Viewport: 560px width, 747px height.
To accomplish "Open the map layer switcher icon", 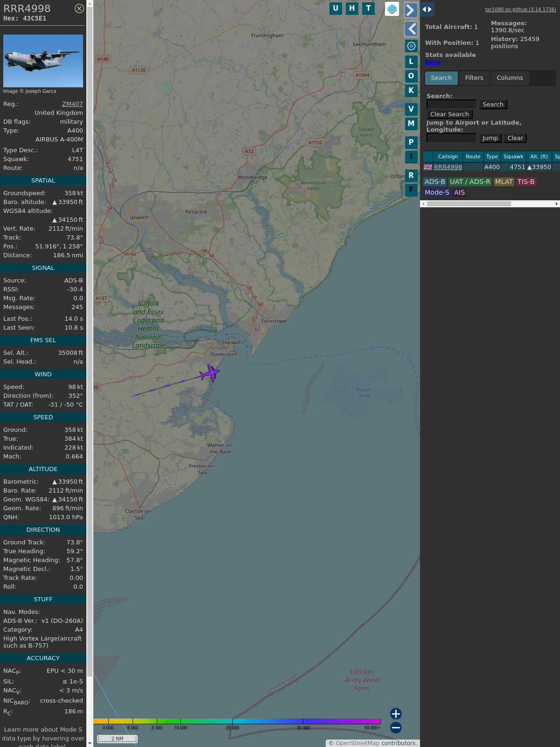I will coord(392,9).
